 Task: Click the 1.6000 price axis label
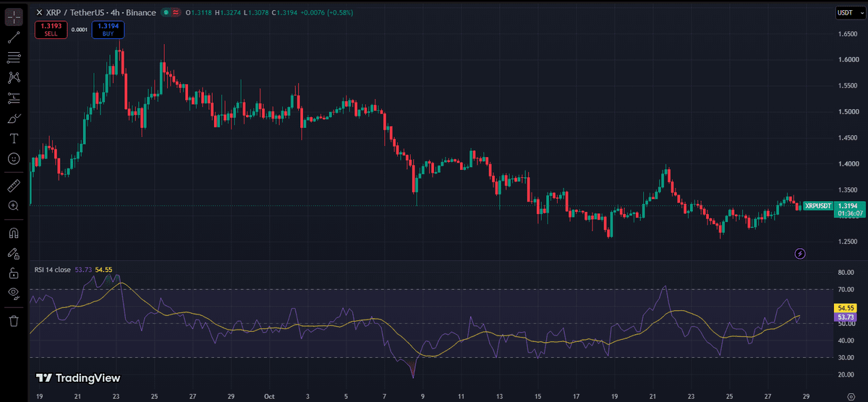click(x=848, y=59)
